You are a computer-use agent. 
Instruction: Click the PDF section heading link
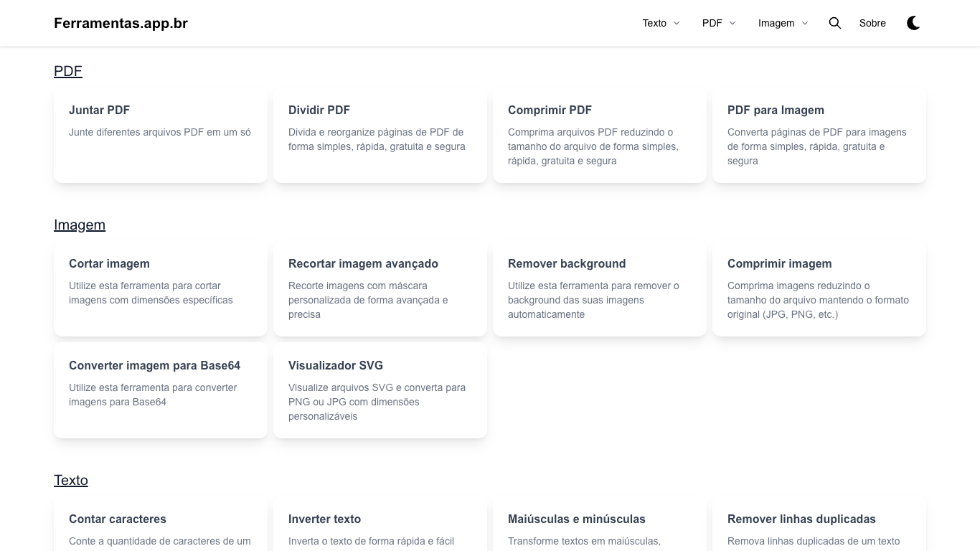click(68, 71)
